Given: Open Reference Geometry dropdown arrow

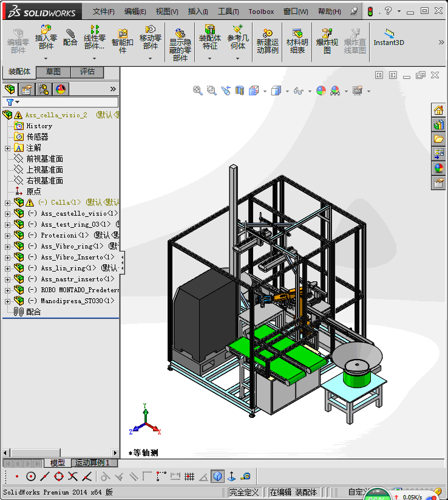Looking at the screenshot, I should [237, 58].
